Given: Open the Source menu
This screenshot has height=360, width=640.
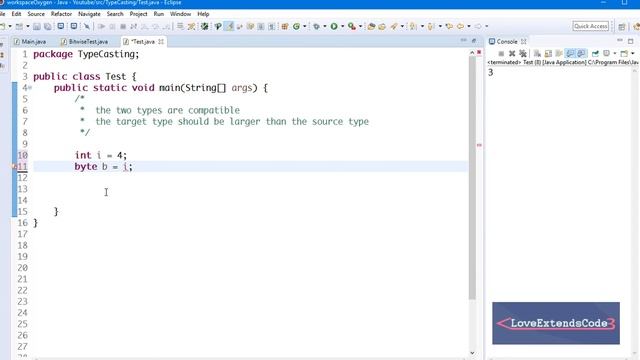Looking at the screenshot, I should click(36, 14).
